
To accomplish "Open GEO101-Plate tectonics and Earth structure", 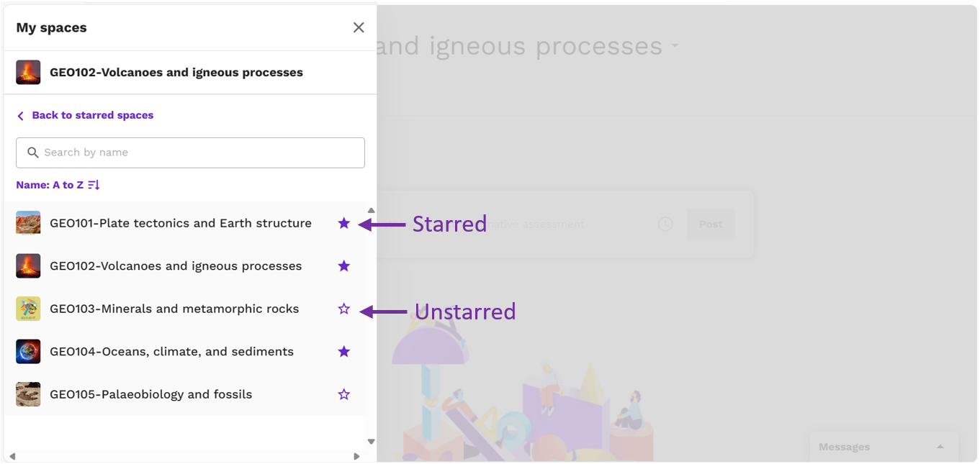I will (x=181, y=223).
